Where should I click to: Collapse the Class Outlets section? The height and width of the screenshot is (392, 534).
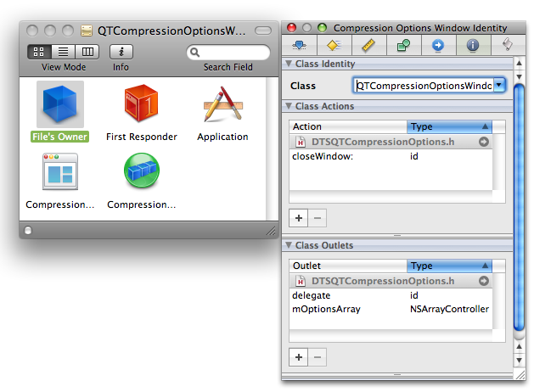(289, 246)
